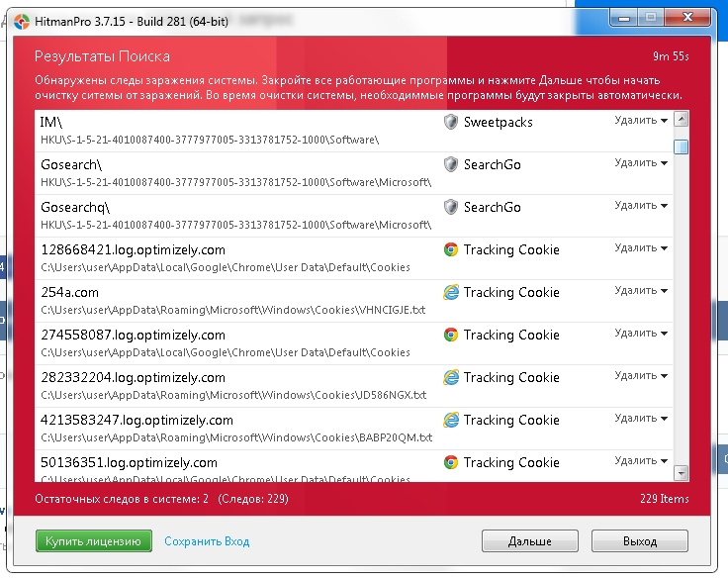Click Internet Explorer icon for 4213583247.log.optimizely.com
The height and width of the screenshot is (580, 728).
[x=451, y=420]
